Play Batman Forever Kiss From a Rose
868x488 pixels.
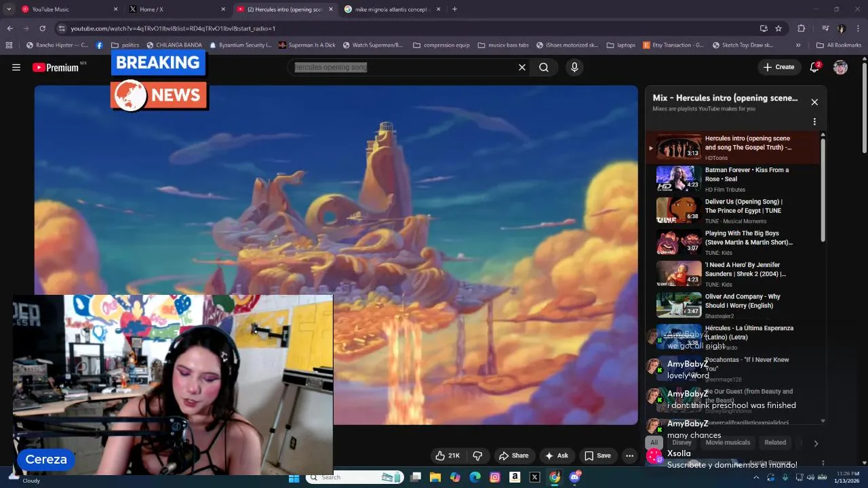(x=733, y=179)
